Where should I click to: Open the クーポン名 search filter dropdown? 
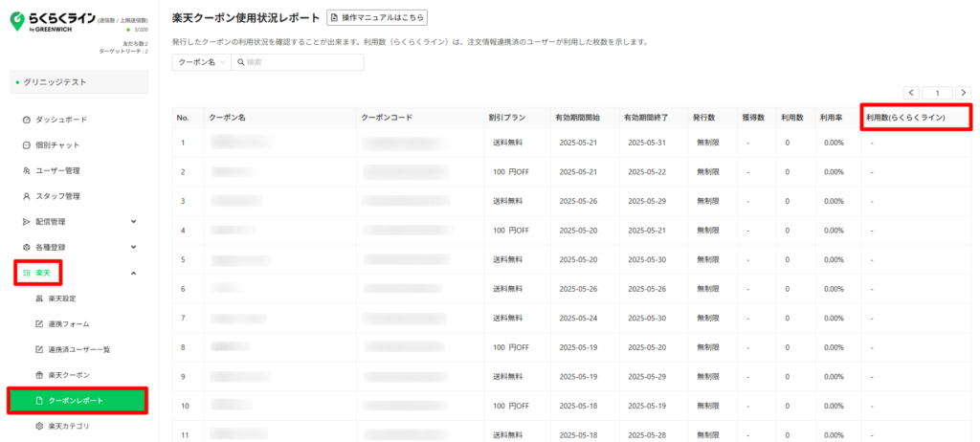click(x=201, y=62)
